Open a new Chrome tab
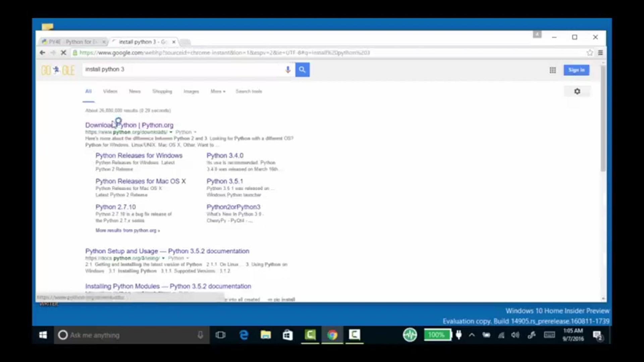 [x=185, y=42]
